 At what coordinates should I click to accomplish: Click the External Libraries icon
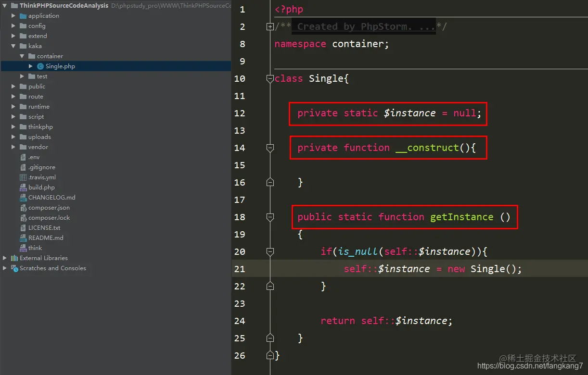pyautogui.click(x=14, y=258)
